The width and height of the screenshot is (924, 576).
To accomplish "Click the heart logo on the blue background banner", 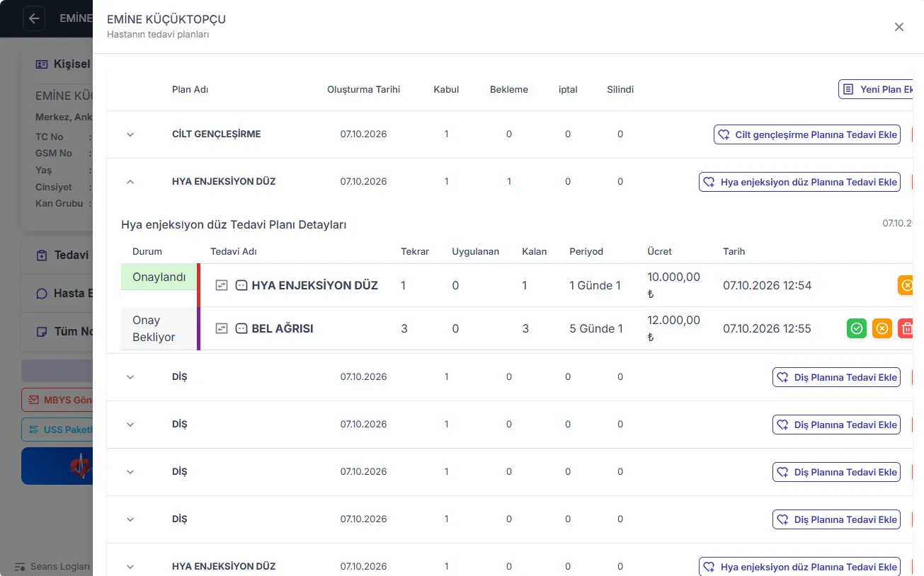I will [81, 466].
